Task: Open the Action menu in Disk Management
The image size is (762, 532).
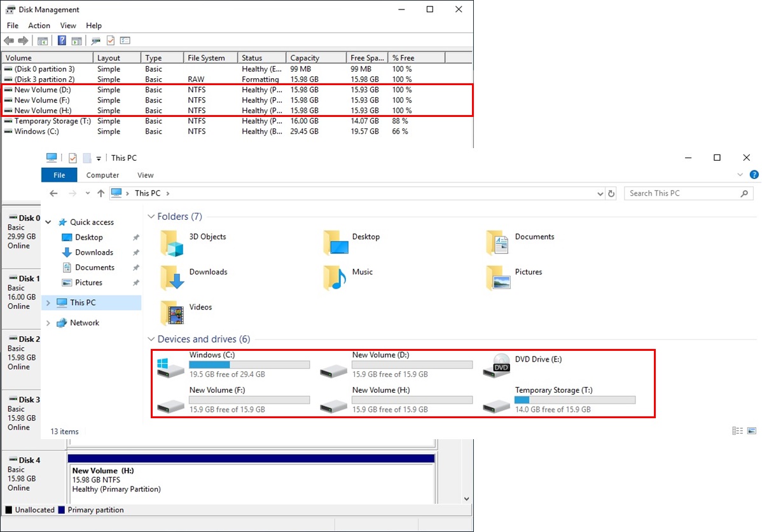Action: tap(39, 25)
